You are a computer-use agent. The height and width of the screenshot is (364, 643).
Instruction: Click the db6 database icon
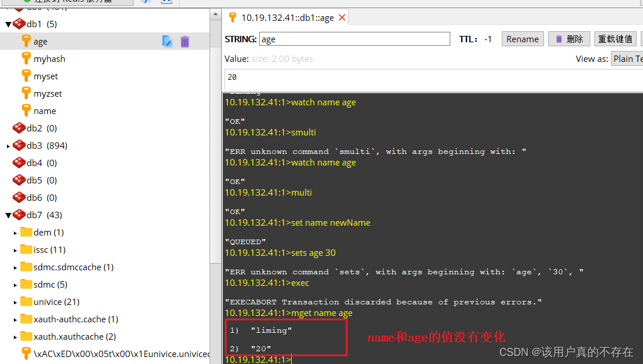tap(19, 197)
